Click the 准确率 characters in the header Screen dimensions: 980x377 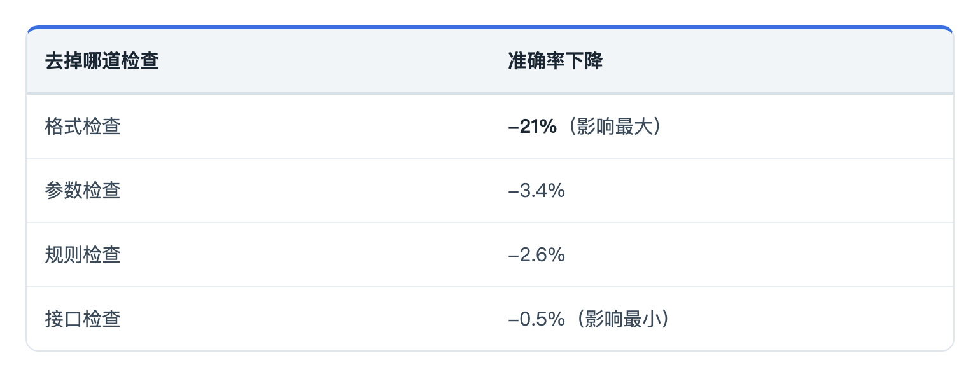pos(536,62)
